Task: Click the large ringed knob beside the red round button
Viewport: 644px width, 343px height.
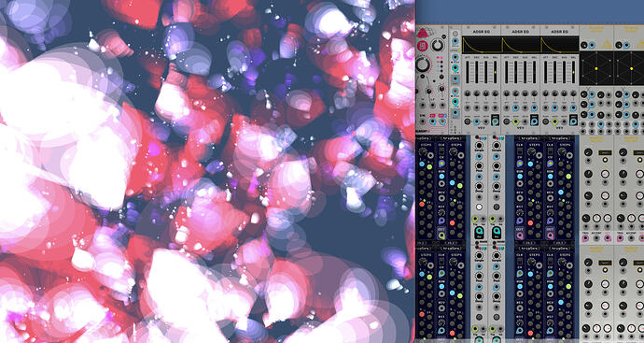Action: [x=438, y=45]
